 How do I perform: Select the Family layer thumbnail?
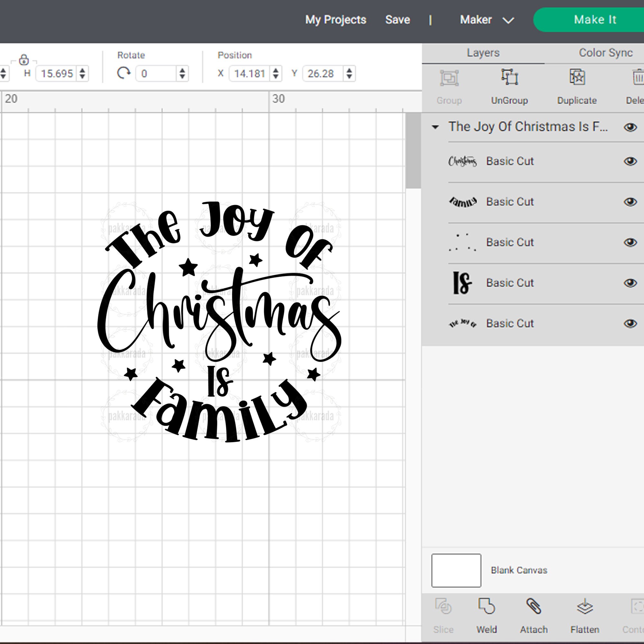tap(463, 202)
